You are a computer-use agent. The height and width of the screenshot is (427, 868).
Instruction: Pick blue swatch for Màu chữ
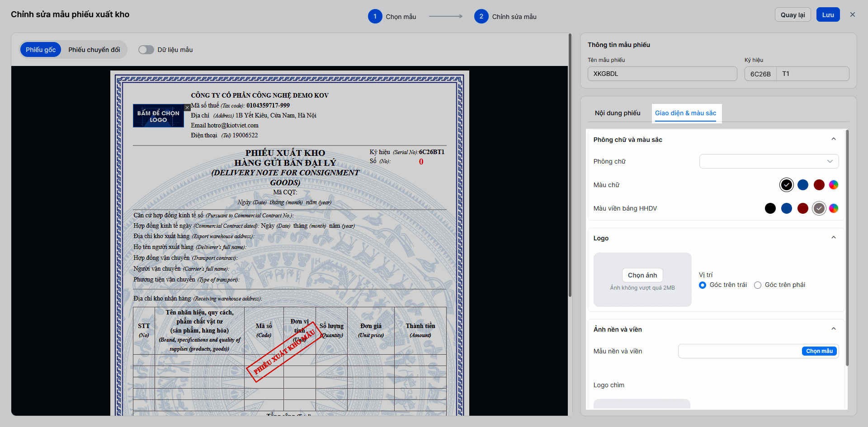coord(803,185)
